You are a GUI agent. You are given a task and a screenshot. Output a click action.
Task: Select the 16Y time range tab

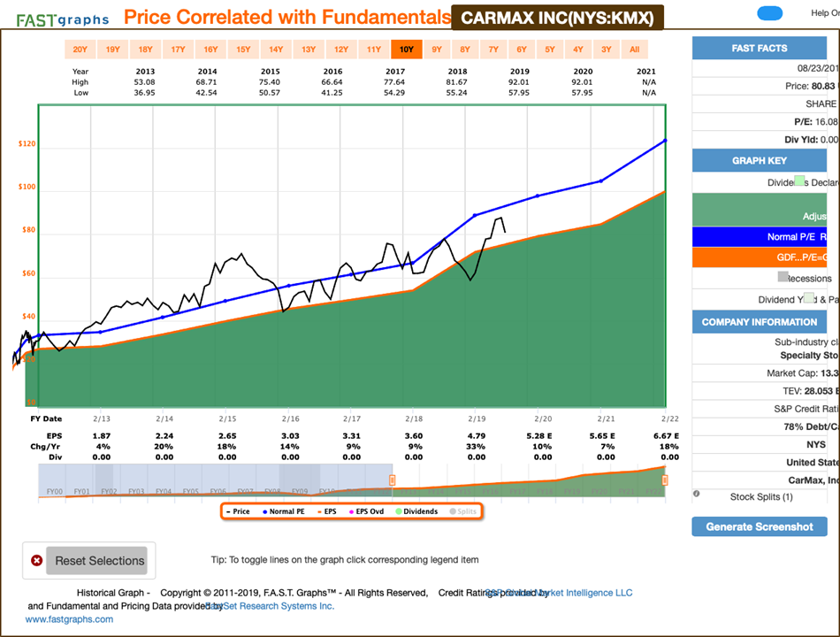210,50
